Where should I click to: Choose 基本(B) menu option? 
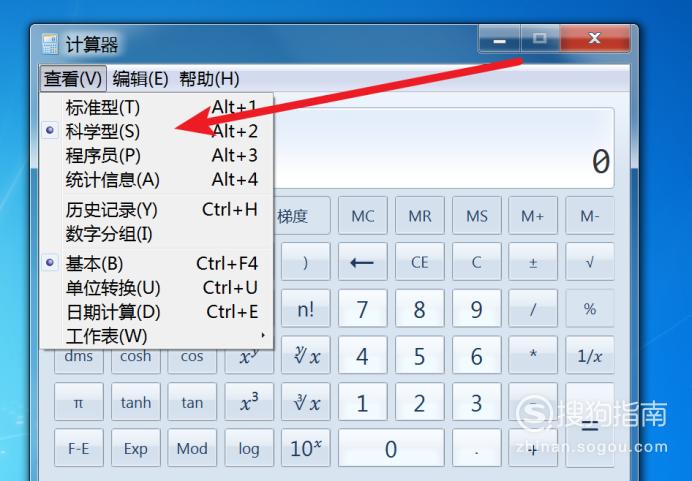157,263
